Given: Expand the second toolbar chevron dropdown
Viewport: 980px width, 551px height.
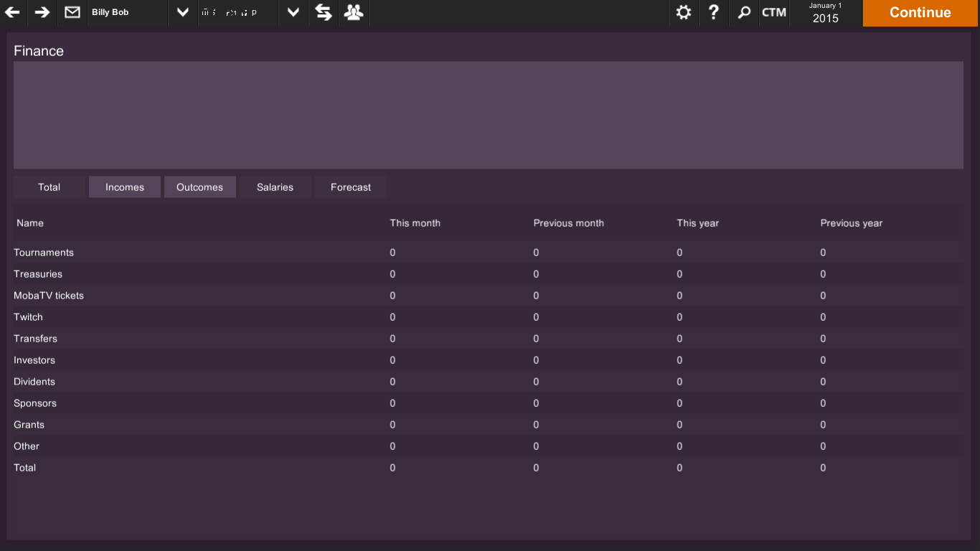Looking at the screenshot, I should tap(293, 12).
